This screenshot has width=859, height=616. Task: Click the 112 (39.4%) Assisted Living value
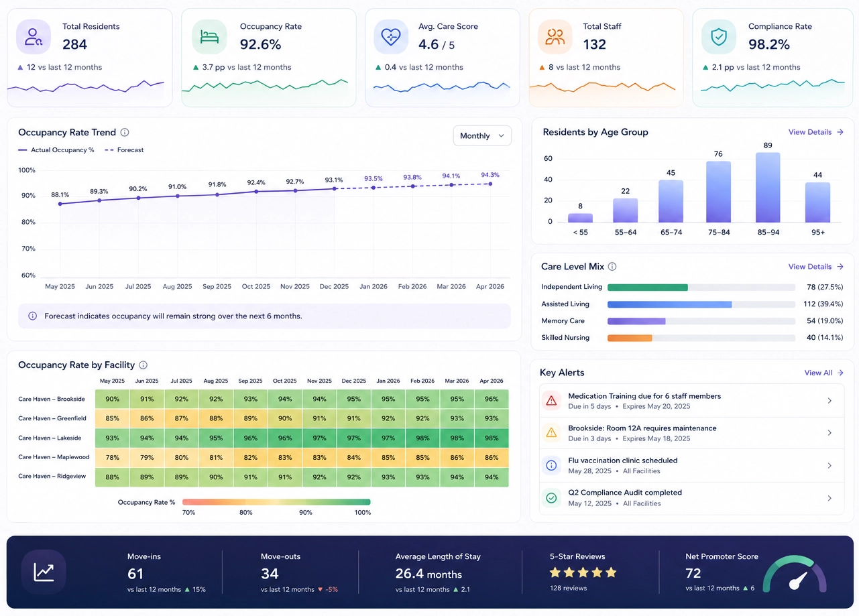(x=823, y=304)
